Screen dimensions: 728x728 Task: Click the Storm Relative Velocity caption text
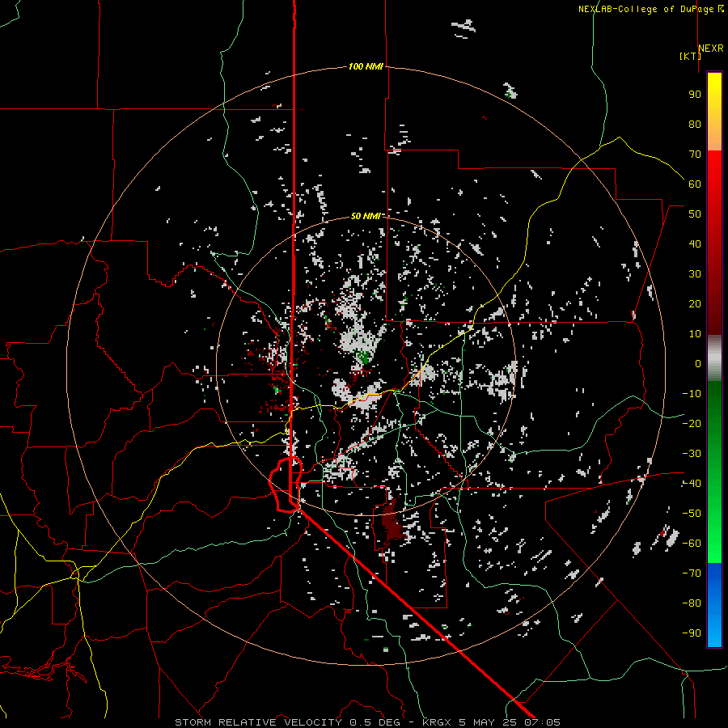(x=367, y=722)
